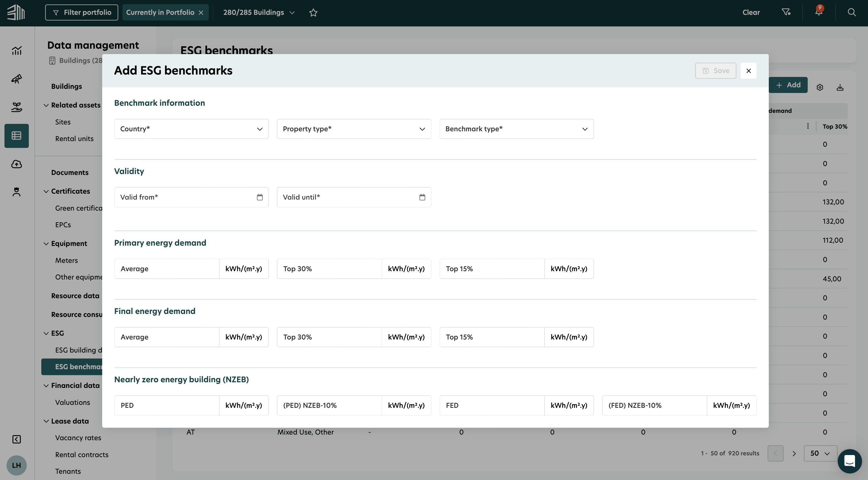Open the saved filters funnel-star icon
Screen dimensions: 868x480
tap(786, 12)
